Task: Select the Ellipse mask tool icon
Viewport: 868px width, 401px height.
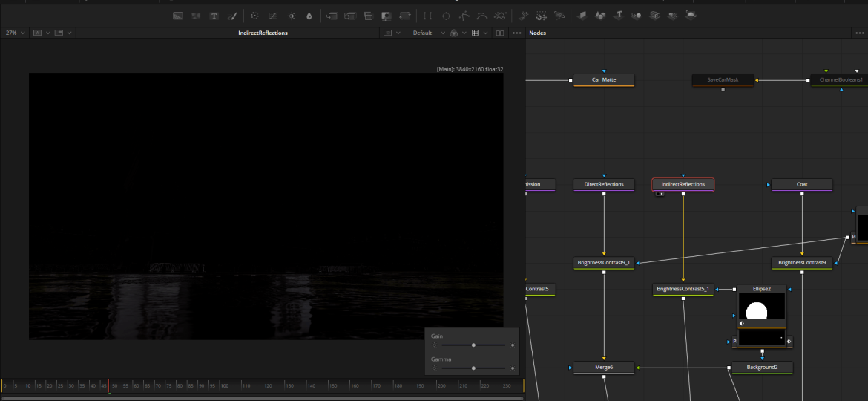Action: coord(446,16)
